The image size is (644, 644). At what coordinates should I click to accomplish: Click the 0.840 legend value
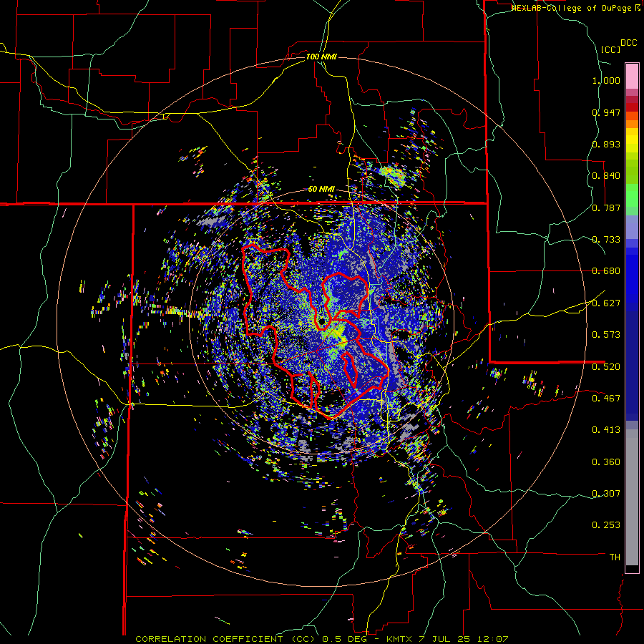pyautogui.click(x=606, y=176)
